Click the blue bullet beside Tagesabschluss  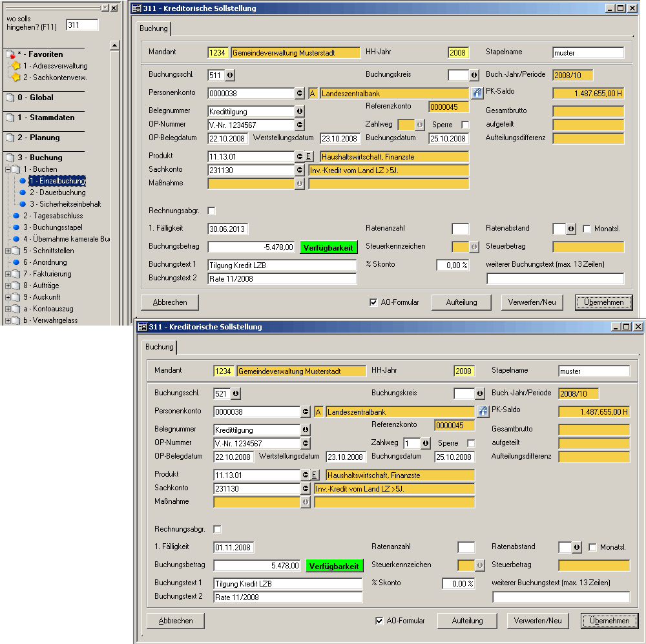17,216
